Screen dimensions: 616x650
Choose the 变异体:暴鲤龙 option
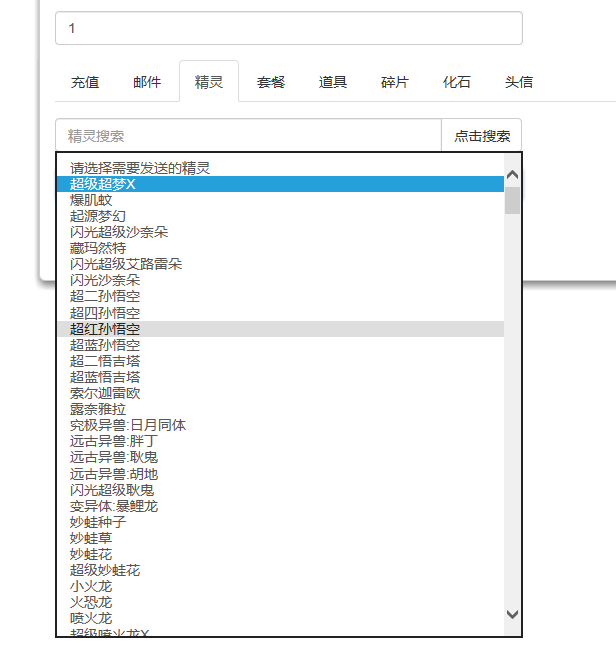tap(114, 506)
